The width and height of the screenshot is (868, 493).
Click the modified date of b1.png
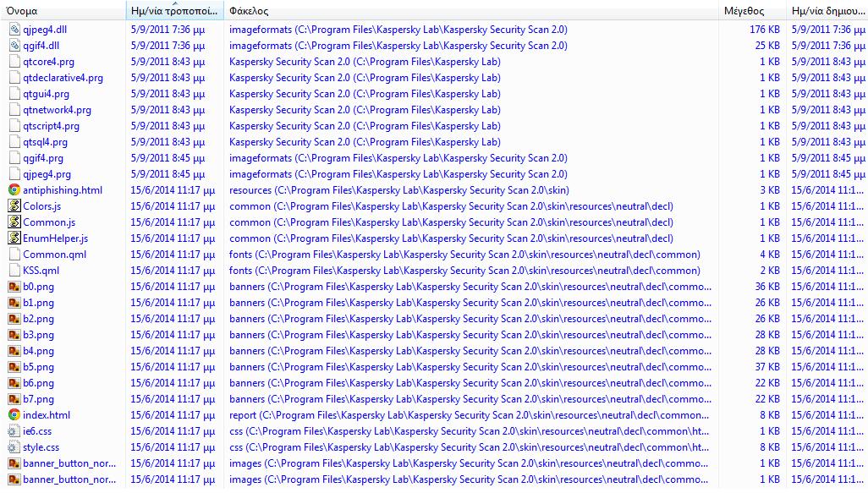click(173, 303)
